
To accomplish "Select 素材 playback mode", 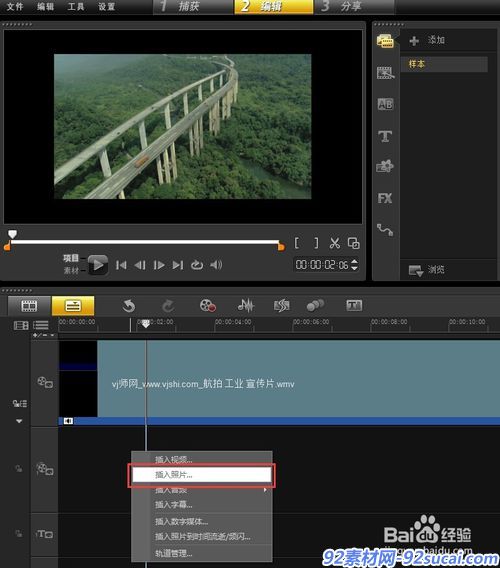I will point(71,270).
